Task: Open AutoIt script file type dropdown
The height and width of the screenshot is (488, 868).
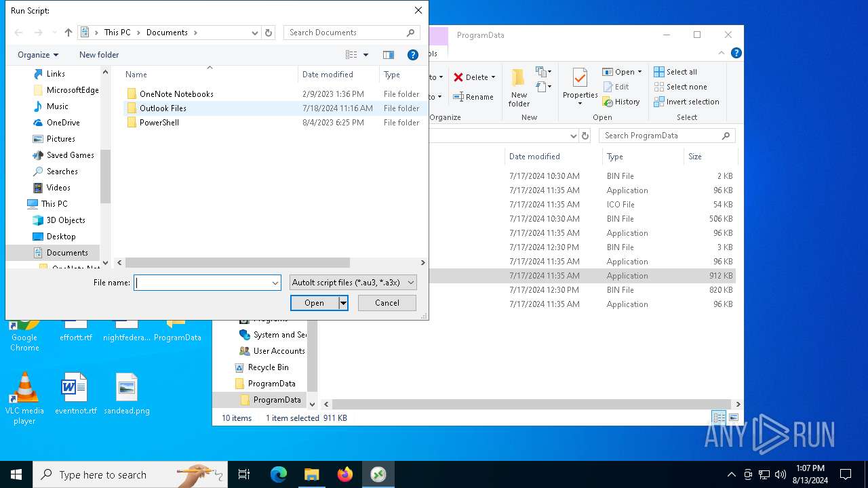Action: [x=353, y=283]
